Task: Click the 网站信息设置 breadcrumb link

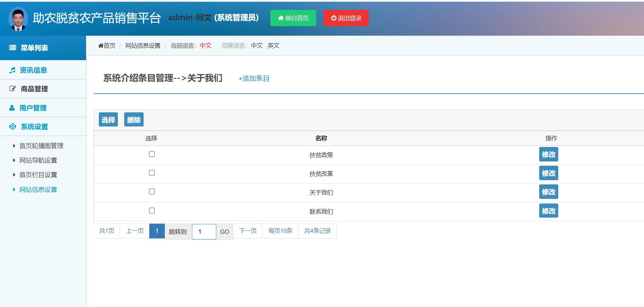Action: pyautogui.click(x=143, y=46)
